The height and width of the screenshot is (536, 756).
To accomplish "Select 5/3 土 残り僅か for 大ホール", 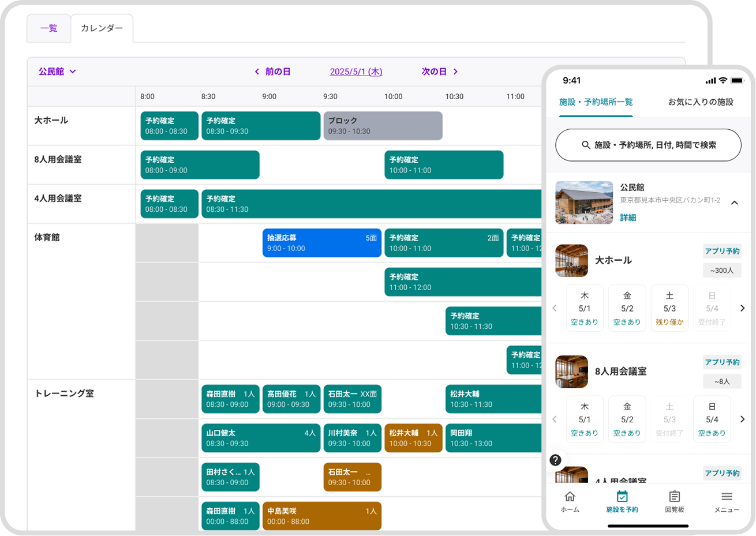I will click(669, 309).
